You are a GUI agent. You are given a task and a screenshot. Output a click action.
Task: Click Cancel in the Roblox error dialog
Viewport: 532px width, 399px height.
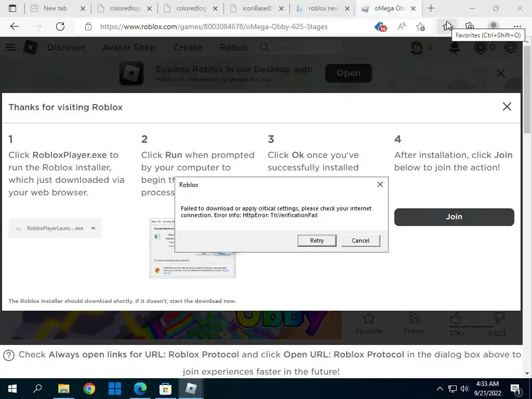361,241
